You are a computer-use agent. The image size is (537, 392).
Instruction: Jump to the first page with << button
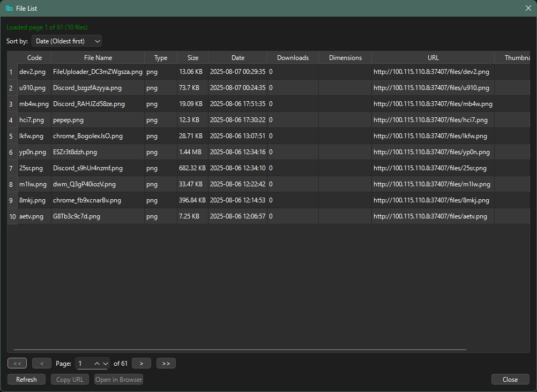click(x=17, y=364)
